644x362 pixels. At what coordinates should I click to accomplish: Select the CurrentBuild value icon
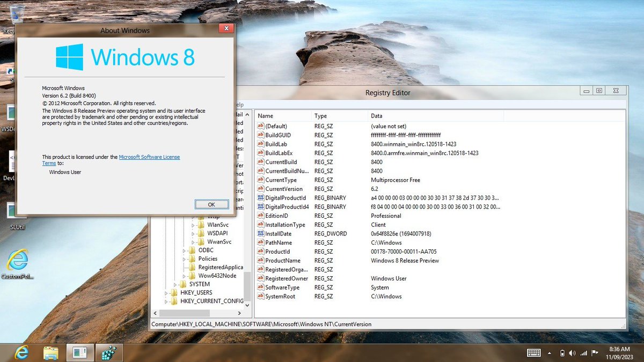point(261,162)
